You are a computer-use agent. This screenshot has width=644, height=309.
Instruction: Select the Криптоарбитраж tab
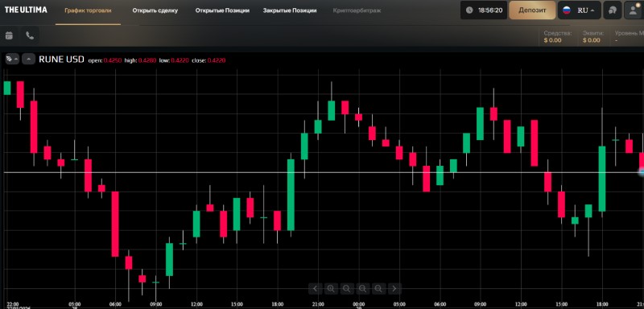click(x=357, y=10)
